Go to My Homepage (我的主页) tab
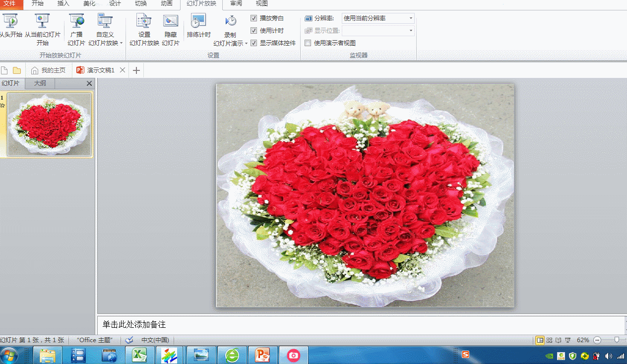 pyautogui.click(x=49, y=70)
